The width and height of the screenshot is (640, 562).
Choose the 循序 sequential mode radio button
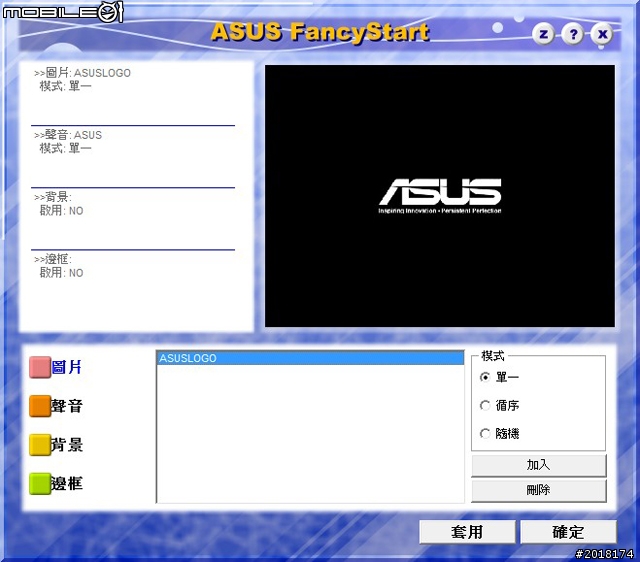pyautogui.click(x=485, y=405)
